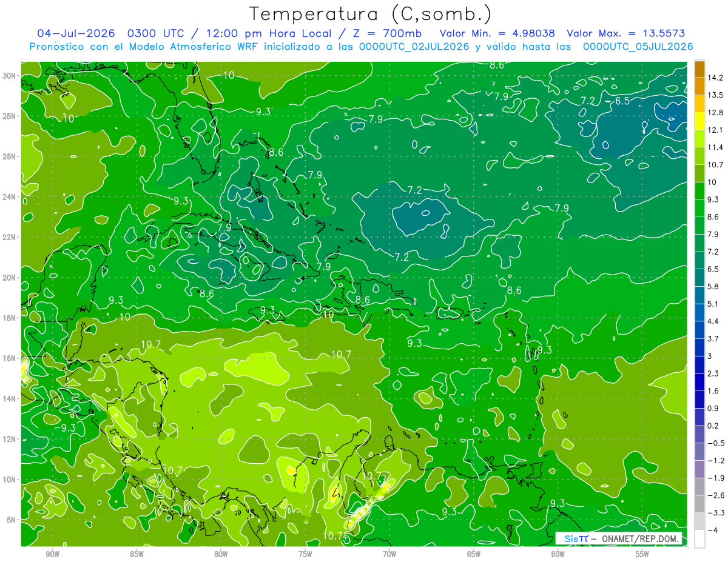The height and width of the screenshot is (562, 728).
Task: Click the "11.4" value on the color legend
Action: click(716, 147)
